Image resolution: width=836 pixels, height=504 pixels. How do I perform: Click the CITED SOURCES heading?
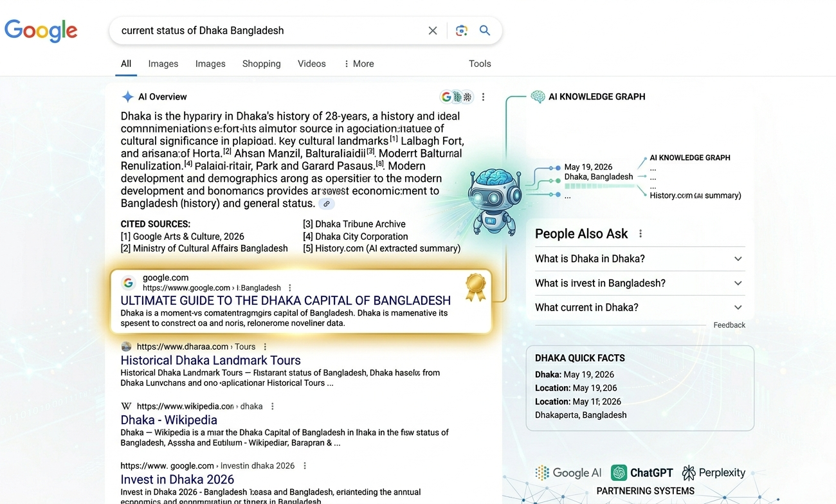coord(156,224)
